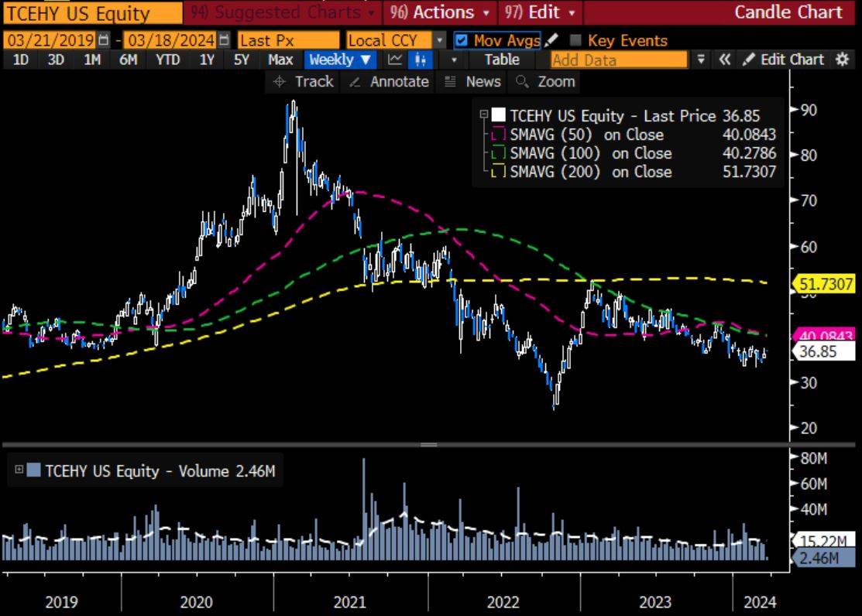Image resolution: width=862 pixels, height=616 pixels.
Task: Click the pencil icon beside Mov Avgs
Action: [x=551, y=40]
